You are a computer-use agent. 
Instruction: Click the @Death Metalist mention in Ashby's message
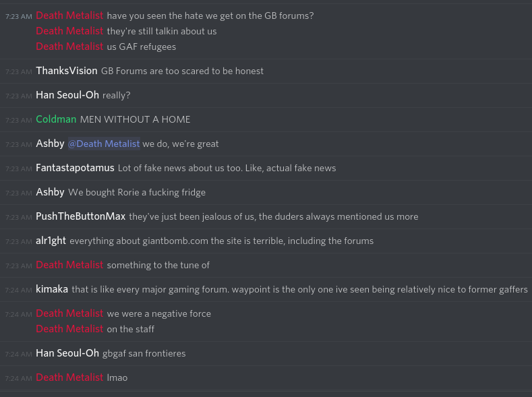point(104,144)
